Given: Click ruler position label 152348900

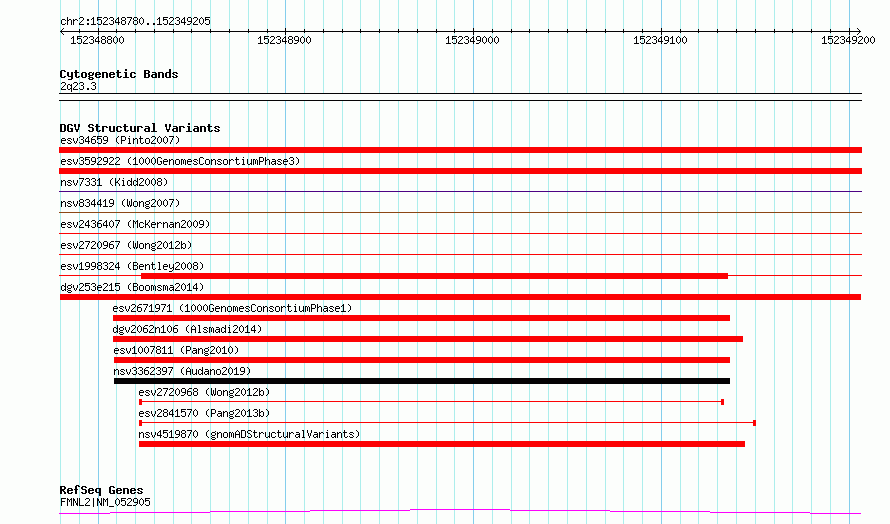Looking at the screenshot, I should click(284, 40).
